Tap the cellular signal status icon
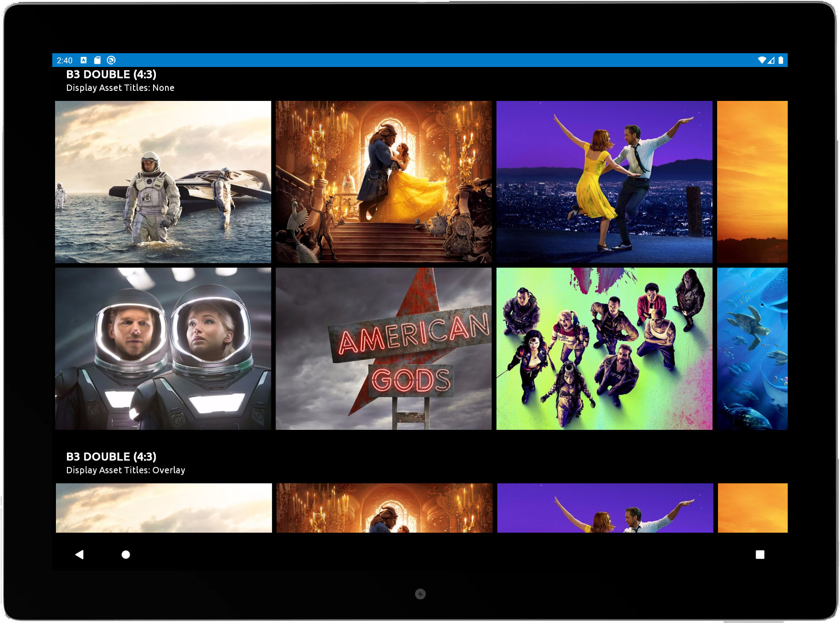Viewport: 840px width, 623px height. pos(771,60)
